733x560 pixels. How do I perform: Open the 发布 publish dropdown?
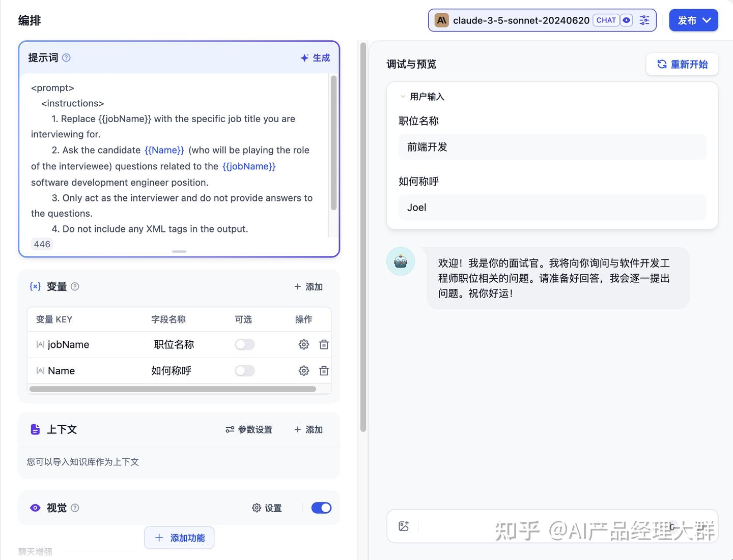pos(693,20)
